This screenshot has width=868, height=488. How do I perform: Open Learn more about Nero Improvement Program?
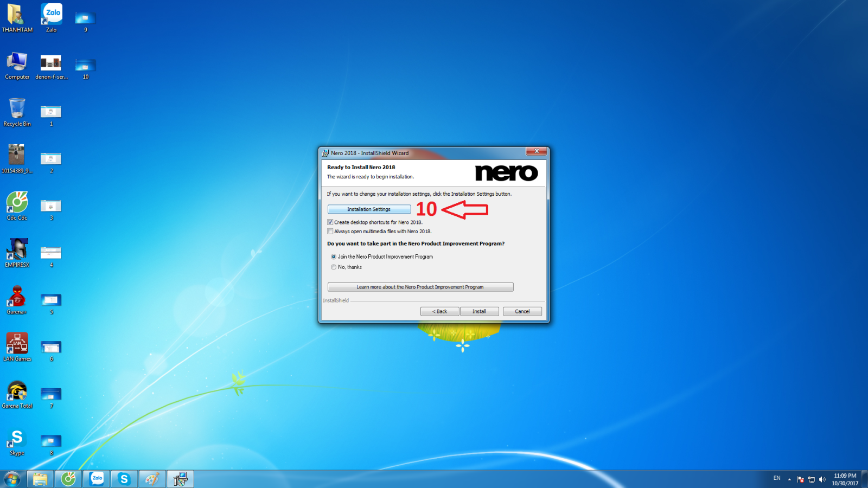[x=420, y=287]
